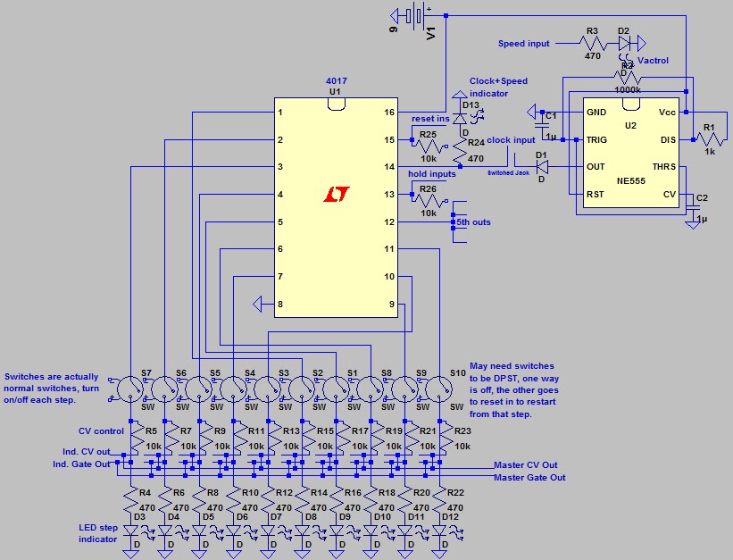The height and width of the screenshot is (560, 733).
Task: Click switch S2
Action: tap(302, 389)
